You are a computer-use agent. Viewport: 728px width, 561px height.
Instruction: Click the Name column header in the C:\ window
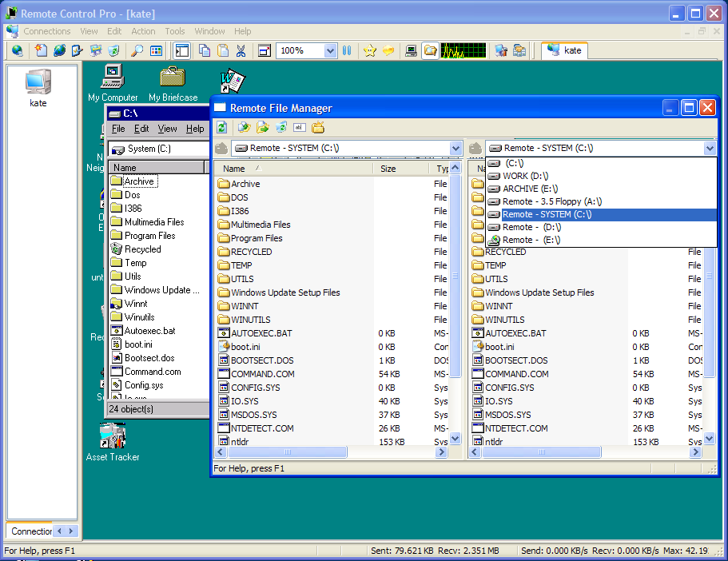pos(157,168)
